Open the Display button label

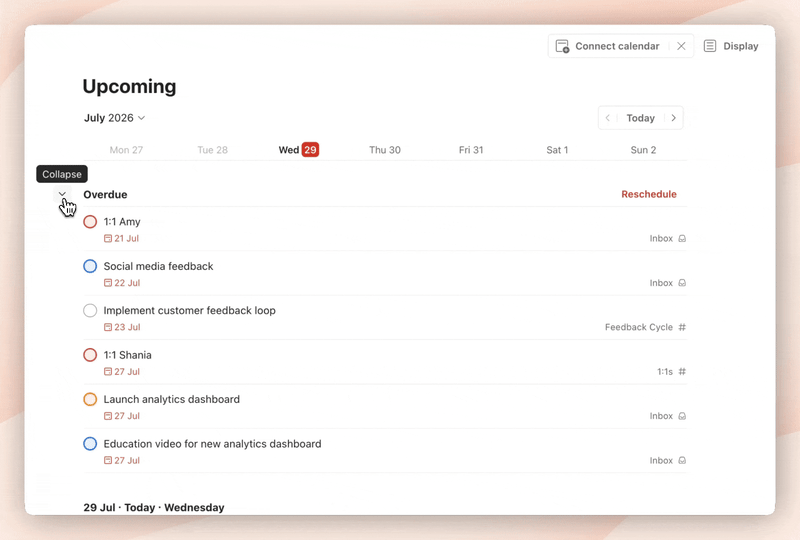click(741, 46)
